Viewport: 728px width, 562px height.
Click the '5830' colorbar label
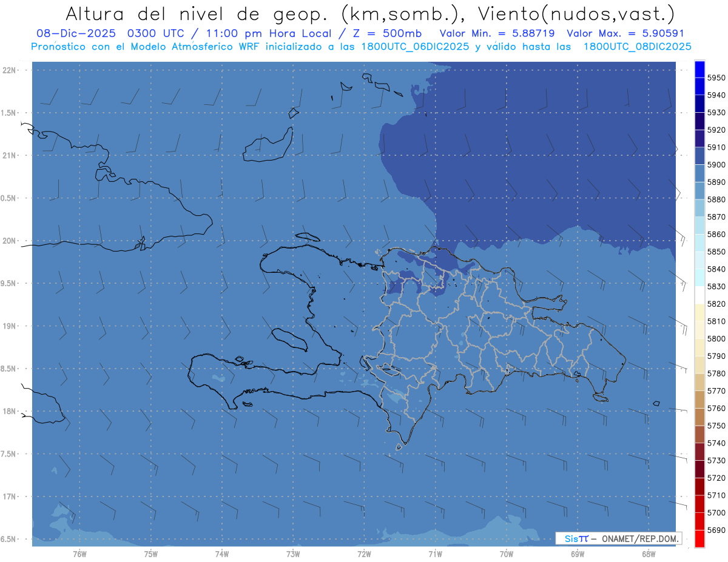pyautogui.click(x=716, y=286)
